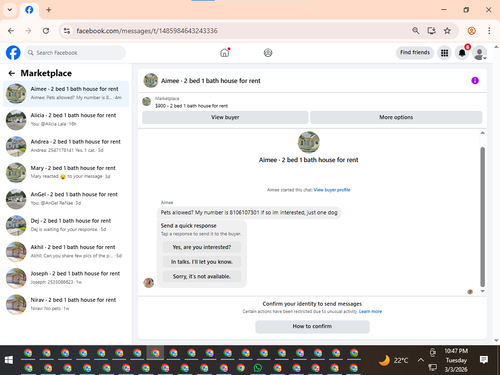Click the install app icon in address bar
The width and height of the screenshot is (500, 375).
point(432,31)
